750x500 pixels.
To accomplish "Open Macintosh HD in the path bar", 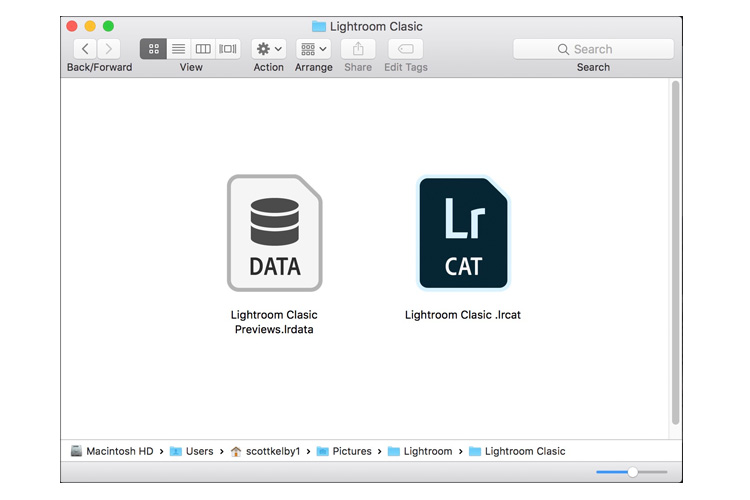I will [112, 451].
